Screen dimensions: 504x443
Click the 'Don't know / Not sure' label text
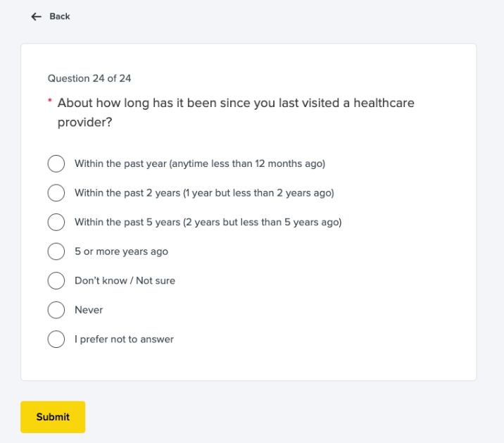(125, 280)
